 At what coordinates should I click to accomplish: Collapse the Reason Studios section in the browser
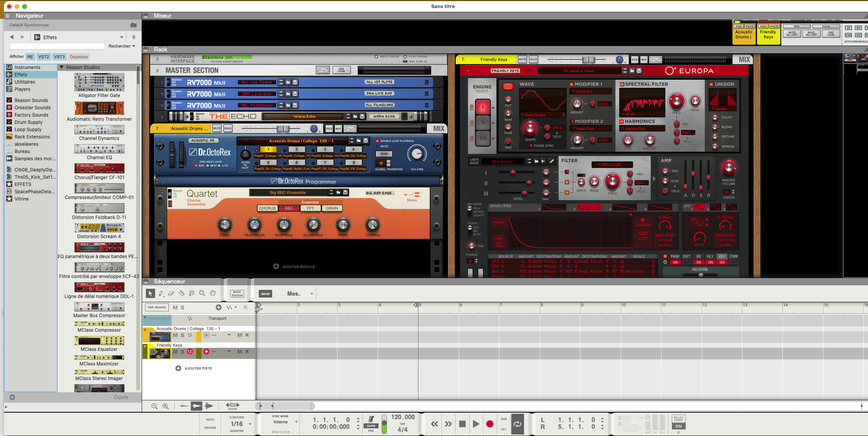pyautogui.click(x=61, y=67)
